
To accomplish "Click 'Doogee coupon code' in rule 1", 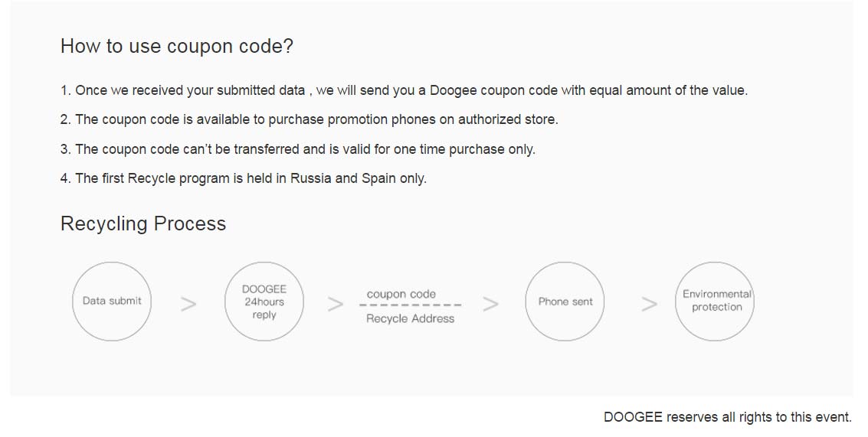I will coord(493,90).
